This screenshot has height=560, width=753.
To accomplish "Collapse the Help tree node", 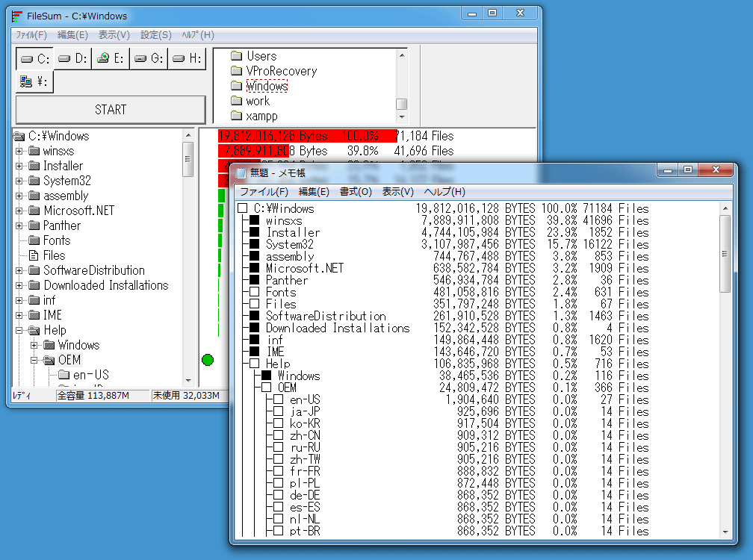I will 19,330.
